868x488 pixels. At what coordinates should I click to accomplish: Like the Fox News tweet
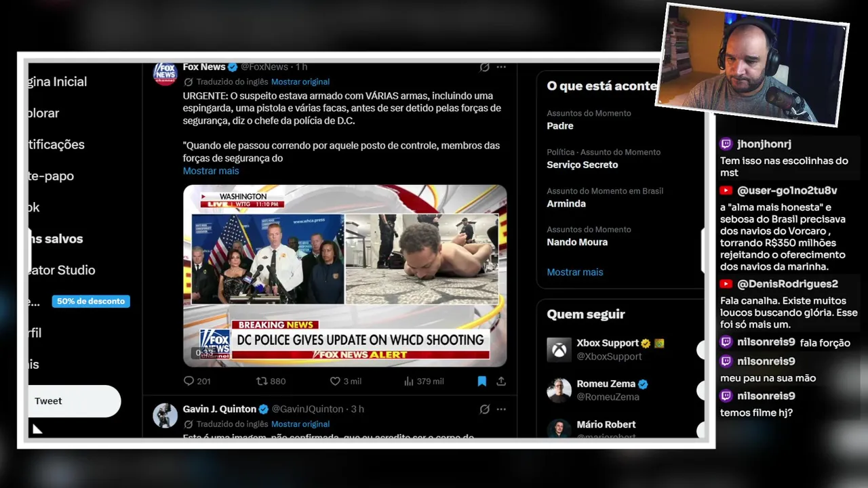point(334,381)
